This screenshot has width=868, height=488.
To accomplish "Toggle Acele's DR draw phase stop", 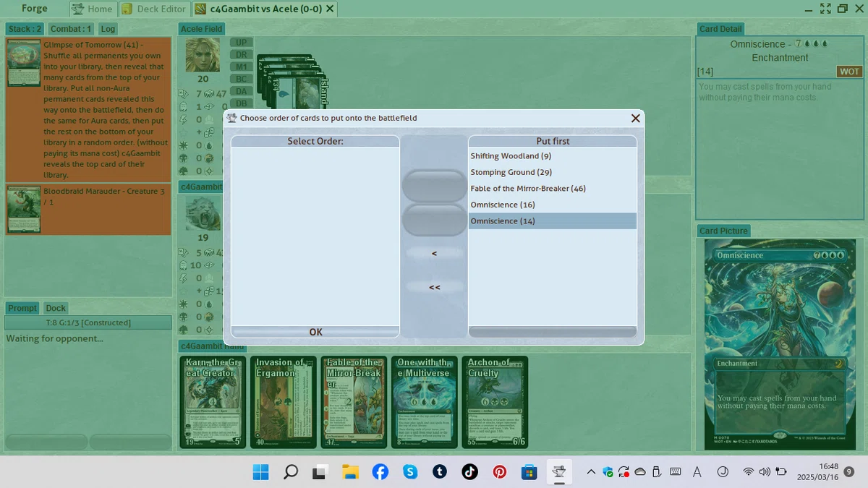I will 242,54.
